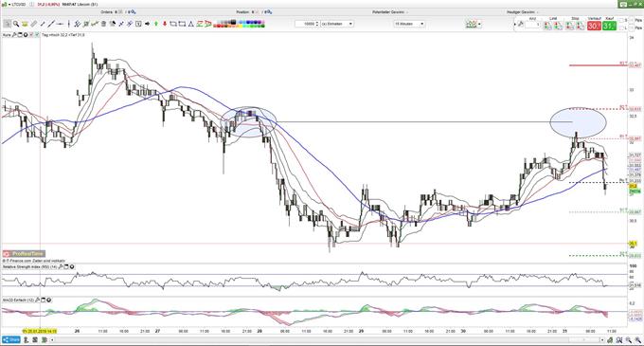The image size is (644, 346).
Task: Click the ProRealTime logo link
Action: 24,254
